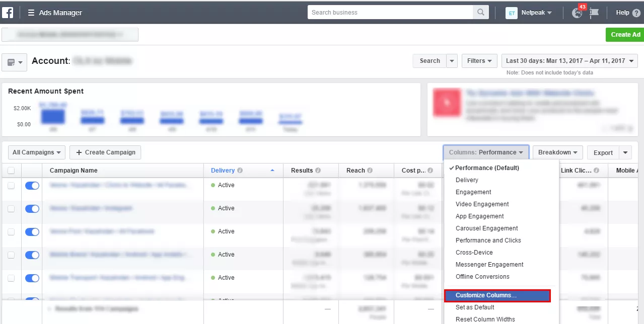Toggle off the first campaign switch
The width and height of the screenshot is (644, 324).
click(32, 186)
